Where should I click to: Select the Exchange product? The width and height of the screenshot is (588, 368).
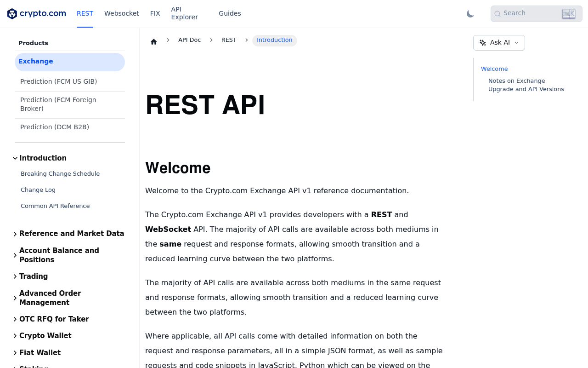coord(70,62)
